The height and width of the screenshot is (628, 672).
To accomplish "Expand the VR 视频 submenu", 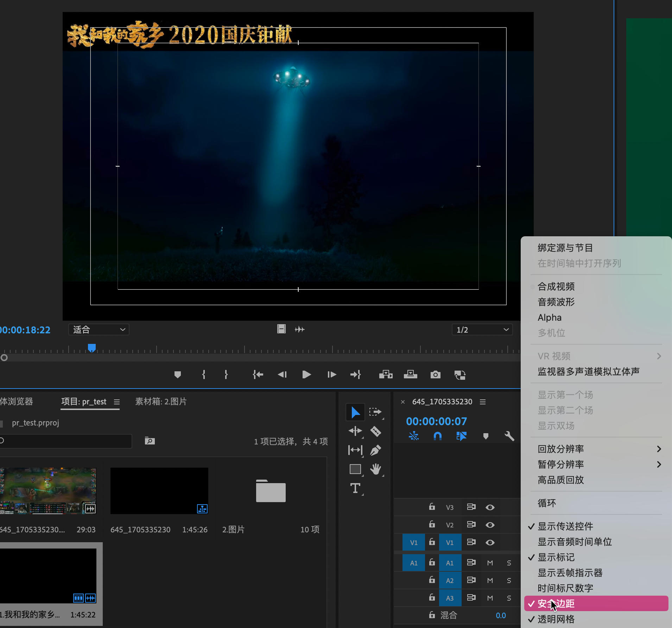I will (596, 356).
